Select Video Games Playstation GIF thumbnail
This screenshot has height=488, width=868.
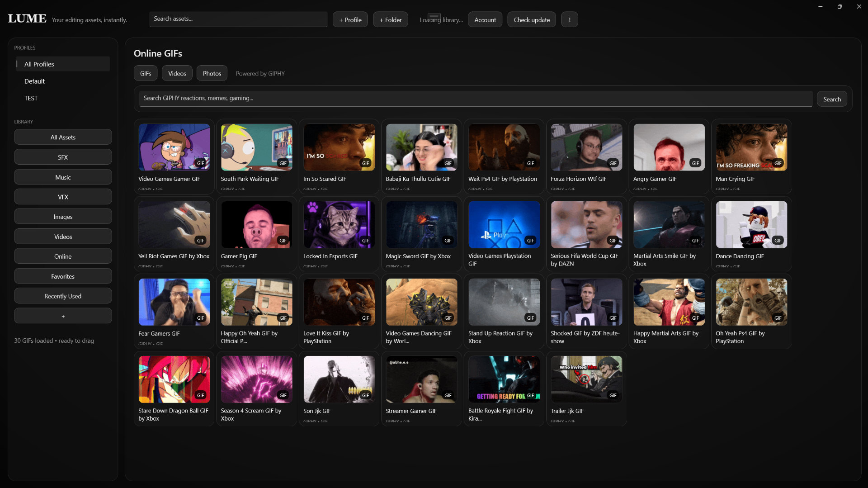click(x=504, y=225)
